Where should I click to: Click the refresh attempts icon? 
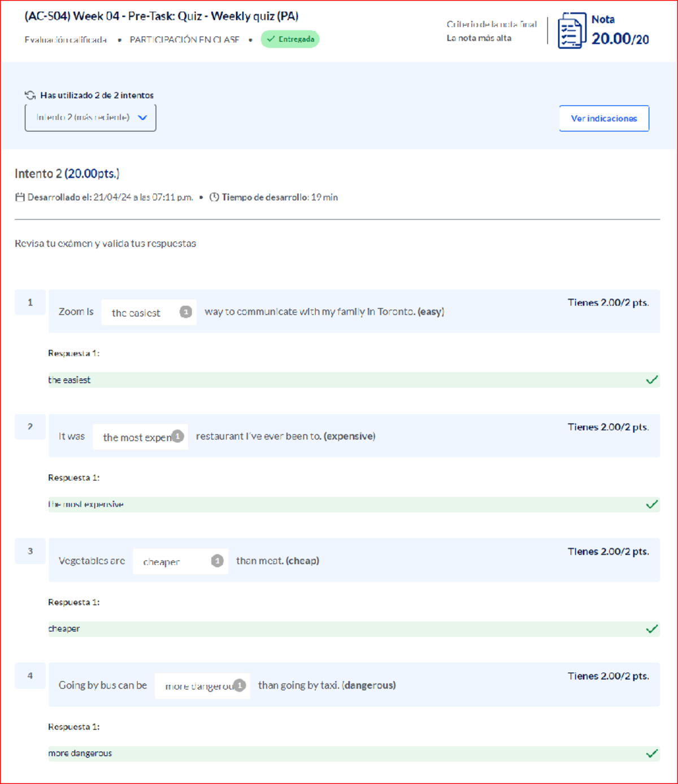[30, 95]
